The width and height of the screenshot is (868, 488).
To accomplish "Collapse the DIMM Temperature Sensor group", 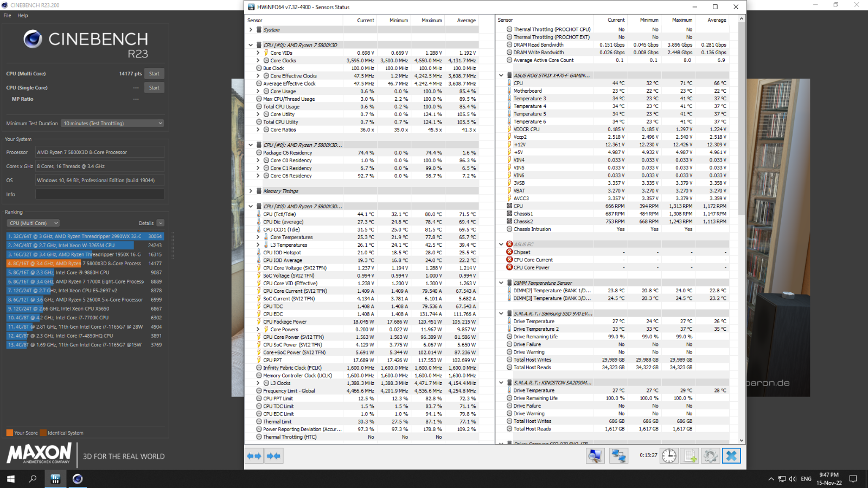I will [x=501, y=282].
